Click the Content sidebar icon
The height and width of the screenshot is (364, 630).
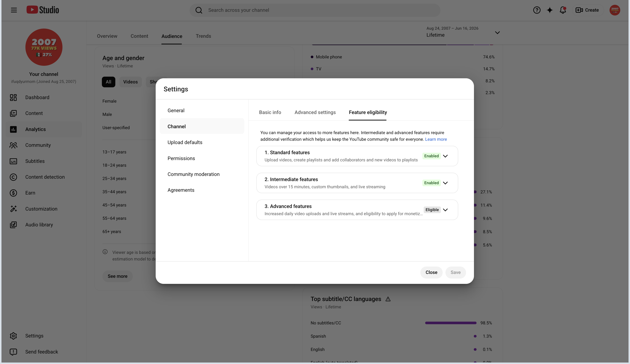coord(13,113)
